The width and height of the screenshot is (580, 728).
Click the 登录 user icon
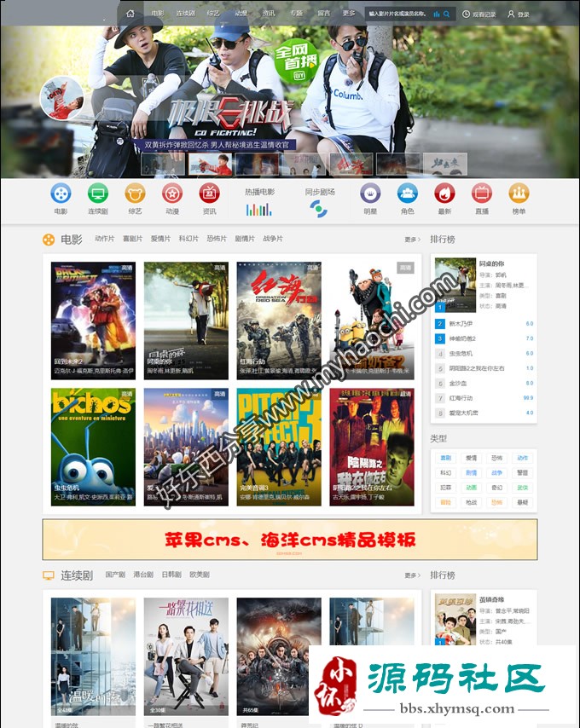511,14
